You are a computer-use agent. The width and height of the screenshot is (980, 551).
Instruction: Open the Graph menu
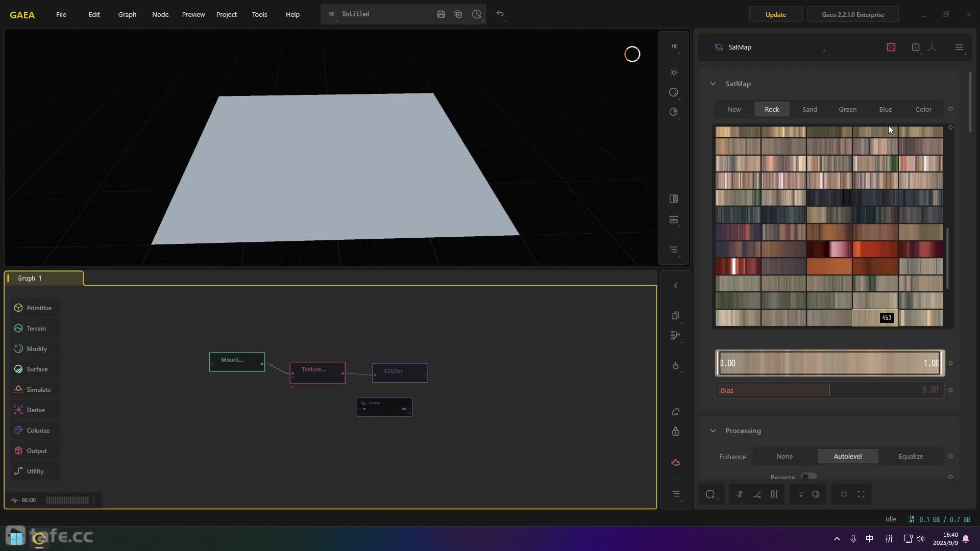pyautogui.click(x=127, y=14)
